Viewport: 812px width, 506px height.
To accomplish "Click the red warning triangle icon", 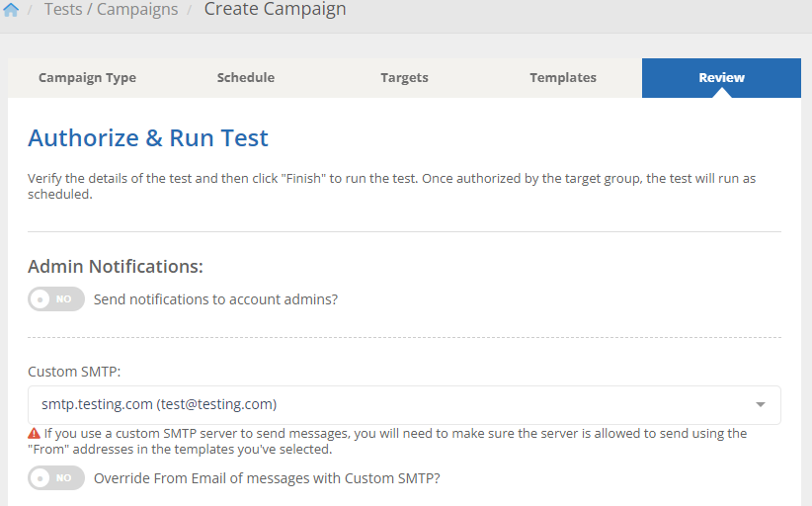I will [x=35, y=434].
